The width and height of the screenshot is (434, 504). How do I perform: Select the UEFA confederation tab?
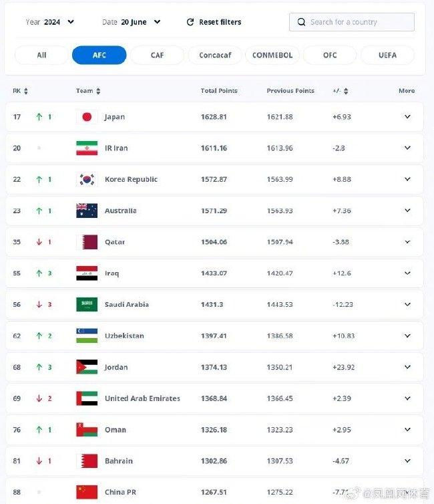[387, 55]
